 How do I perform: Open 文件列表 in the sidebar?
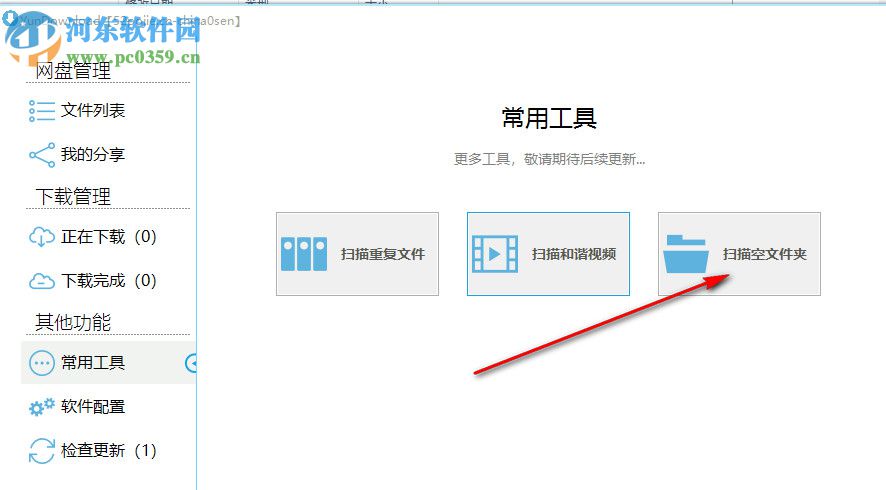(x=93, y=110)
